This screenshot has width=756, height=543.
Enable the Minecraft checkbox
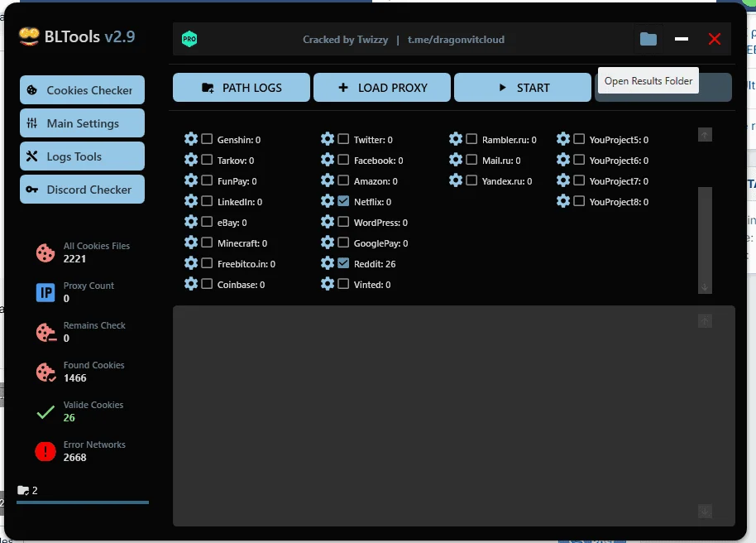pyautogui.click(x=207, y=243)
